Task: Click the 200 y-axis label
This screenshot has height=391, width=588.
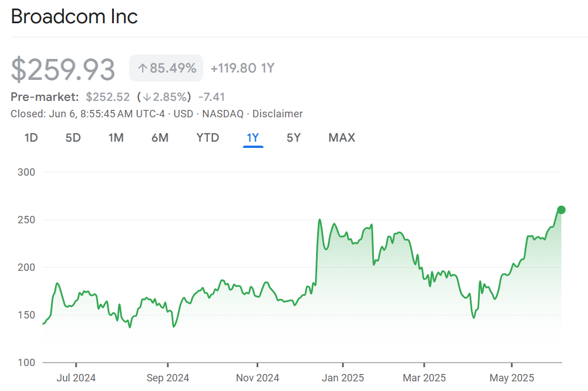Action: point(26,267)
